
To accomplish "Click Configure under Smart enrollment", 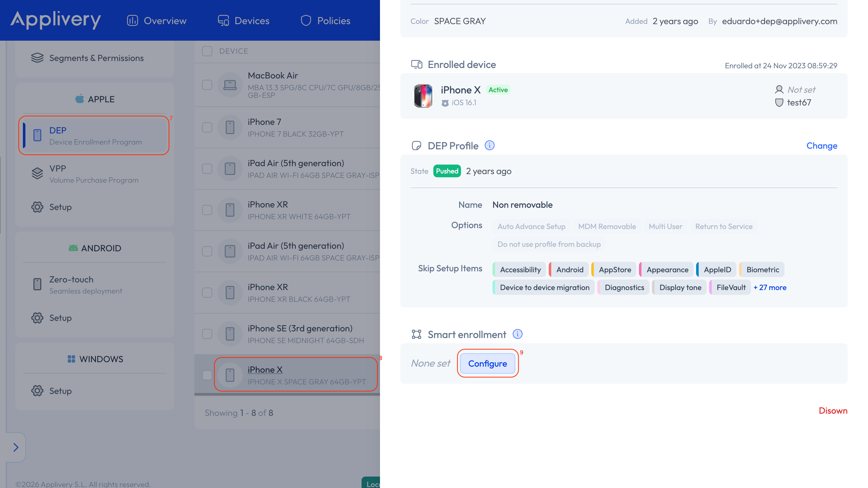I will coord(487,363).
